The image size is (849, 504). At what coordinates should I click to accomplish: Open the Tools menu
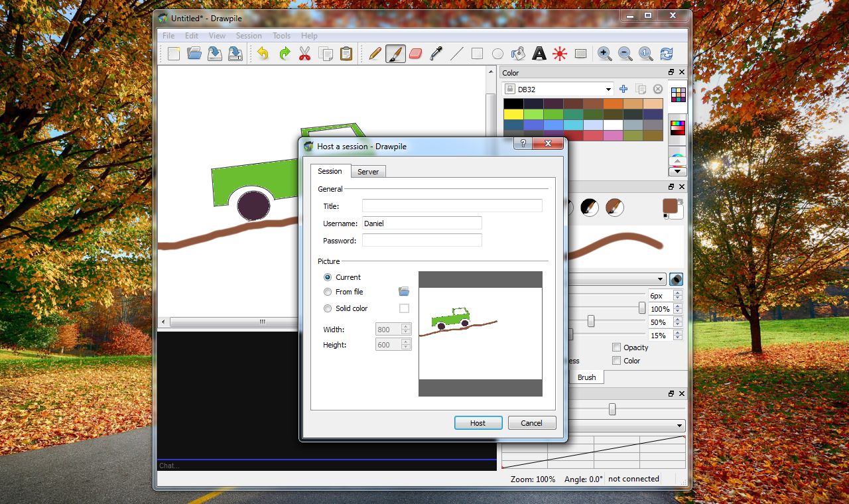pos(281,36)
